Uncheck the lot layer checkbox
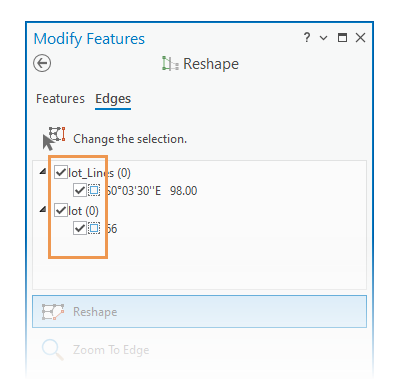400x380 pixels. point(61,210)
